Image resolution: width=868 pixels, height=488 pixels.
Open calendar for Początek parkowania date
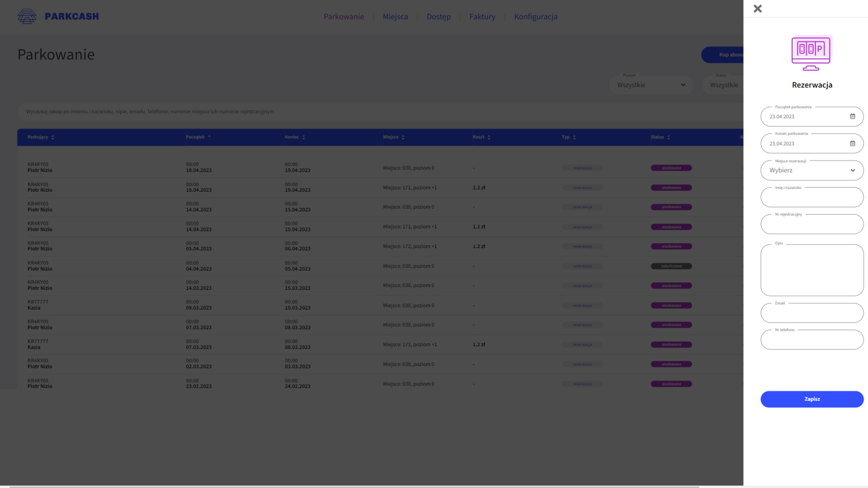tap(852, 117)
